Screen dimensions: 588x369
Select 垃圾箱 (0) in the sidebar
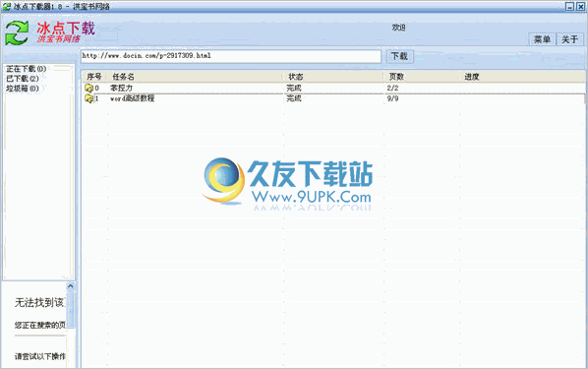[23, 89]
